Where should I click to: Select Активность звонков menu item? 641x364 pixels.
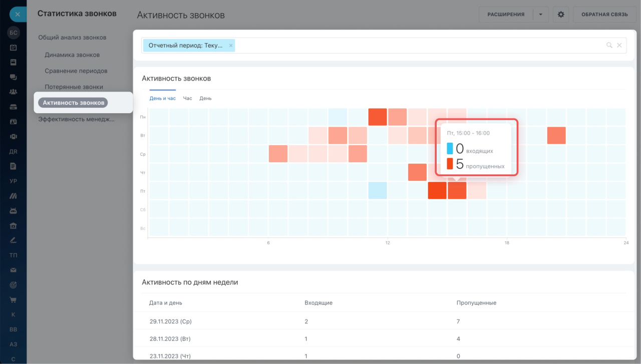(73, 103)
